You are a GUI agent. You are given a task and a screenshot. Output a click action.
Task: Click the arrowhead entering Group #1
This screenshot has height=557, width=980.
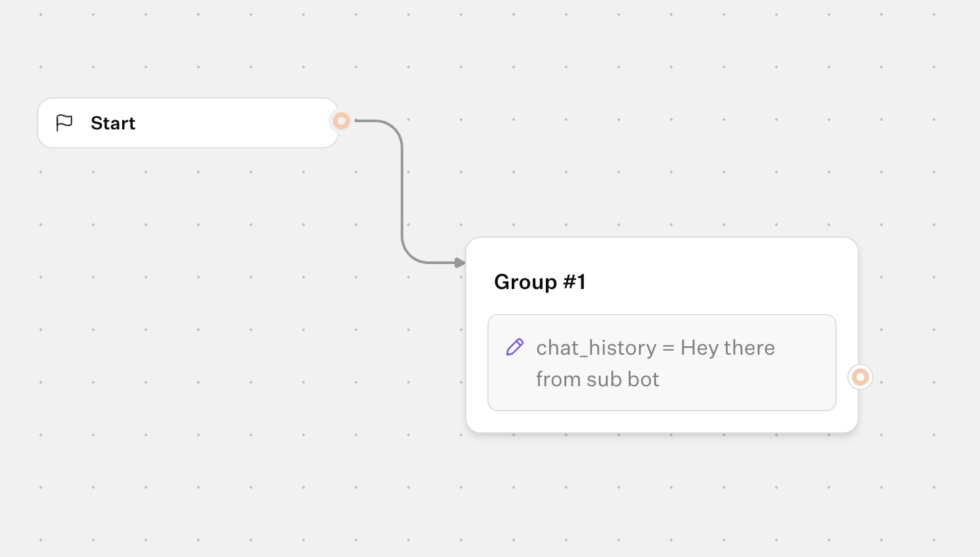click(460, 263)
